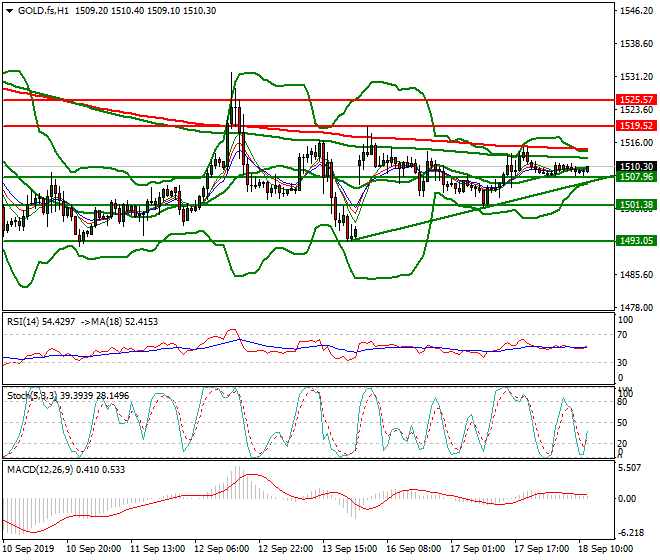Select the 1519.52 red resistance price label
Image resolution: width=660 pixels, height=560 pixels.
pos(636,125)
